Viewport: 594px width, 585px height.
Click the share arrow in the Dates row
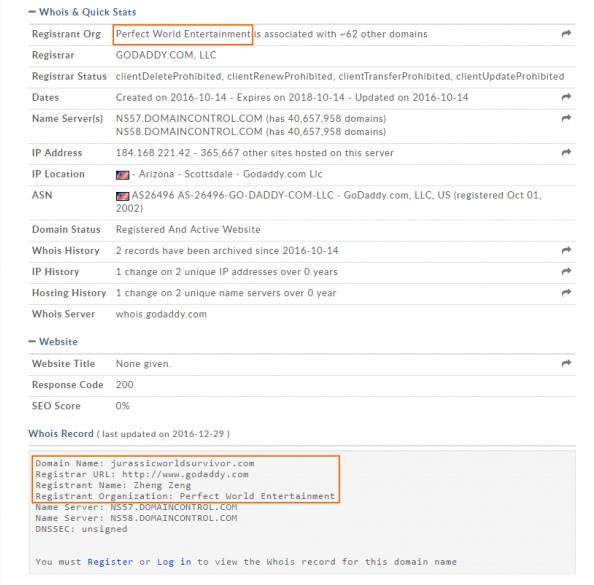click(566, 97)
